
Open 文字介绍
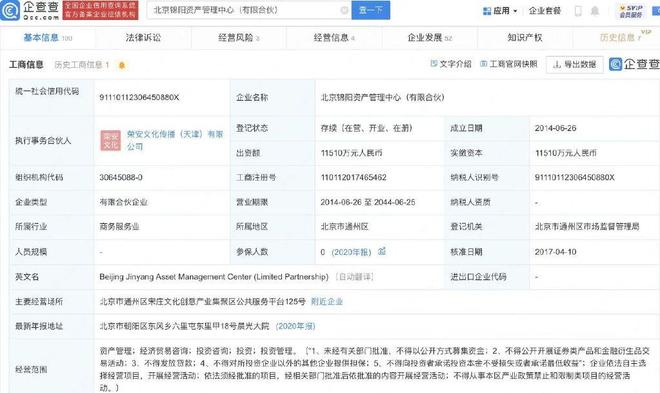[x=451, y=64]
